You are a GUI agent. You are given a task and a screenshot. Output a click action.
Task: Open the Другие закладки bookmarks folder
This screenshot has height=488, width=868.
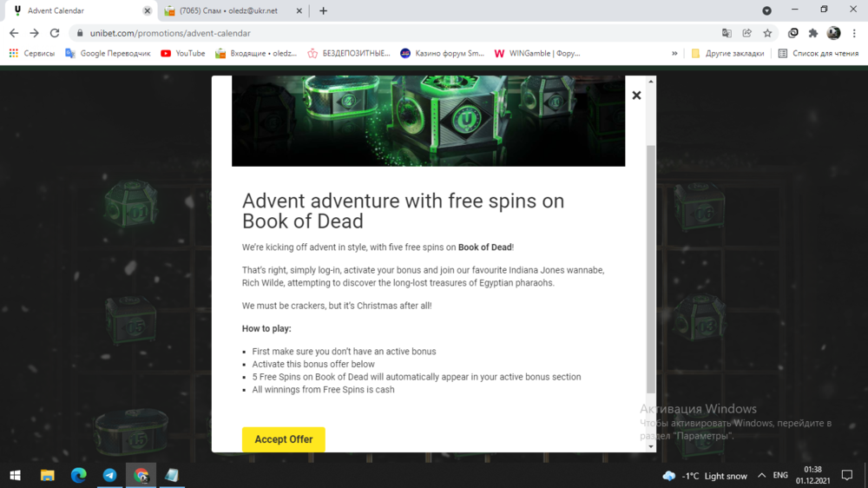click(727, 53)
